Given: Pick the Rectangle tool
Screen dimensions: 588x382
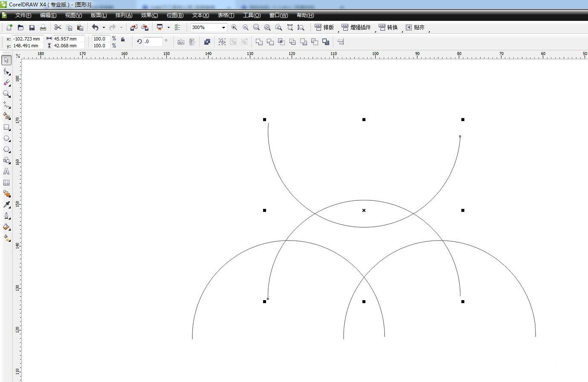Looking at the screenshot, I should [6, 127].
